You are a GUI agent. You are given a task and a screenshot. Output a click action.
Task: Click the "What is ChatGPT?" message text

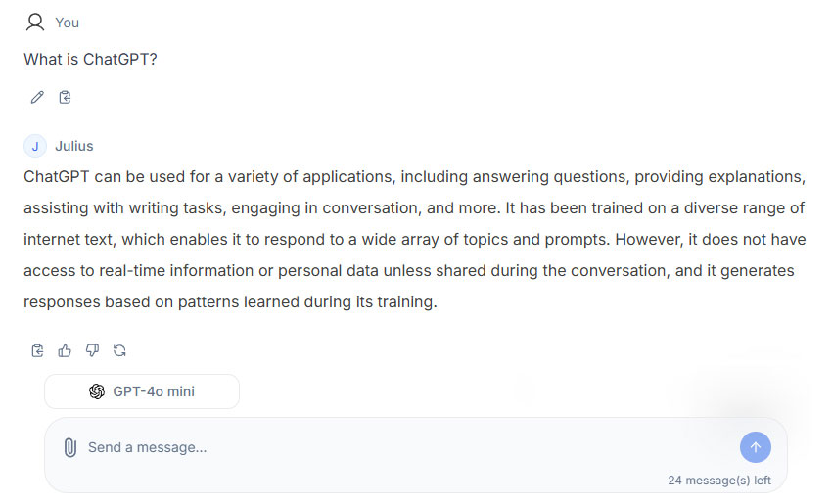pos(90,59)
